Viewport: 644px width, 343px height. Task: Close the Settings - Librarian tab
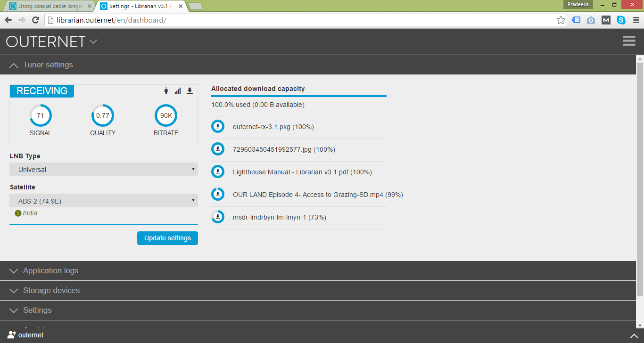(180, 6)
